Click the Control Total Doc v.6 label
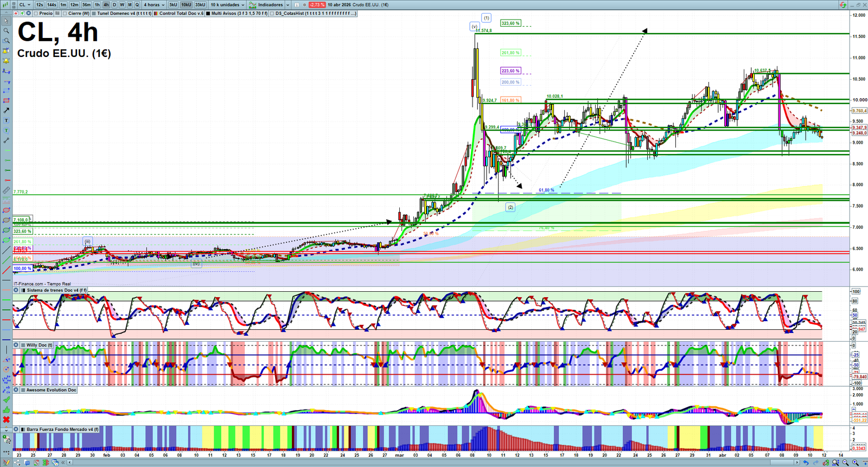This screenshot has width=868, height=467. [x=182, y=13]
